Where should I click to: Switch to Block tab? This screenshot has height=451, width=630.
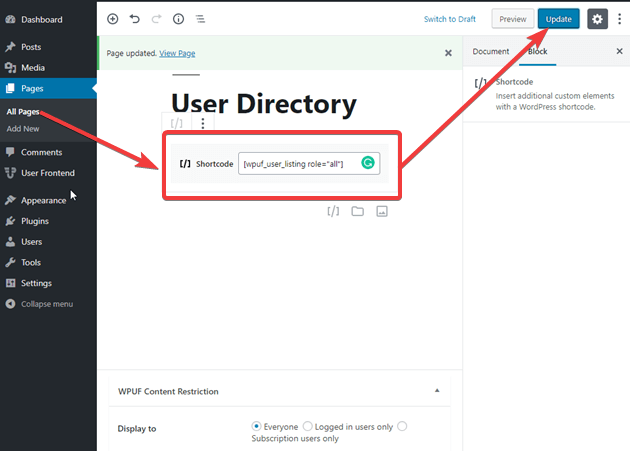click(538, 51)
